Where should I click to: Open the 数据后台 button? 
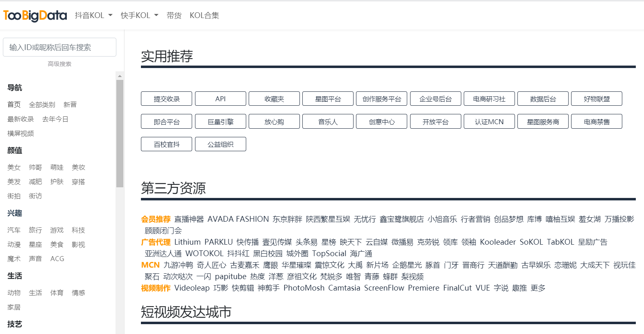pos(543,99)
